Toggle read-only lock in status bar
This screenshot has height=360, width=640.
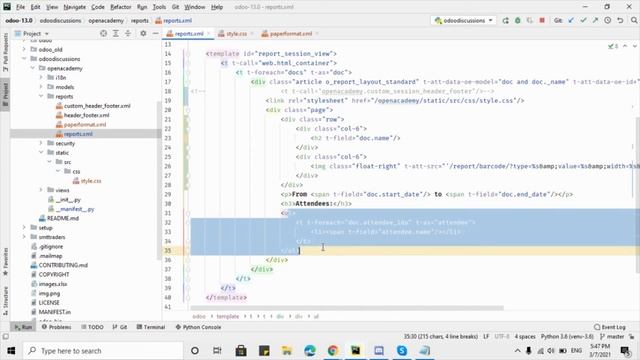(x=632, y=337)
